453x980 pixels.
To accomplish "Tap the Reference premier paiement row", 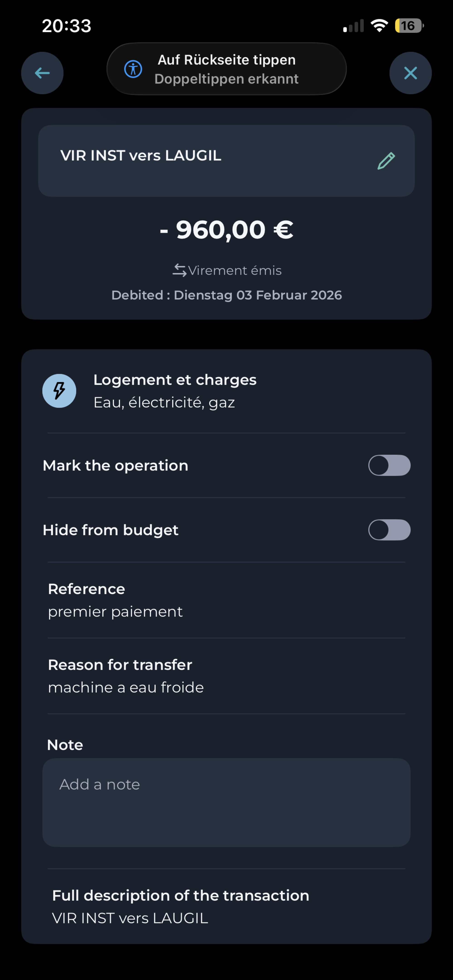I will click(x=226, y=600).
